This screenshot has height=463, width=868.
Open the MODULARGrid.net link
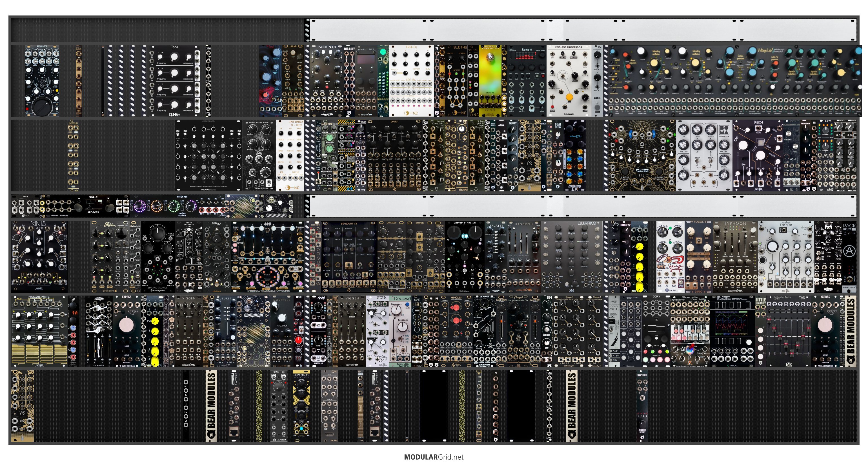coord(434,457)
